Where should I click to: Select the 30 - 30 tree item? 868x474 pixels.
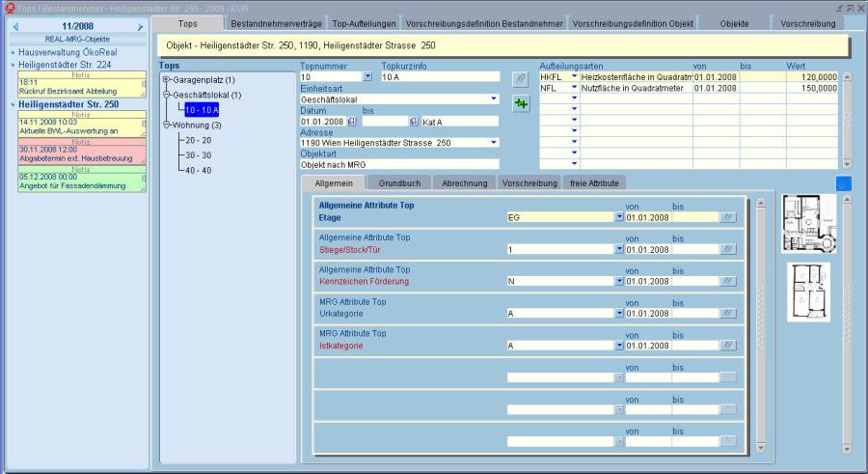198,155
